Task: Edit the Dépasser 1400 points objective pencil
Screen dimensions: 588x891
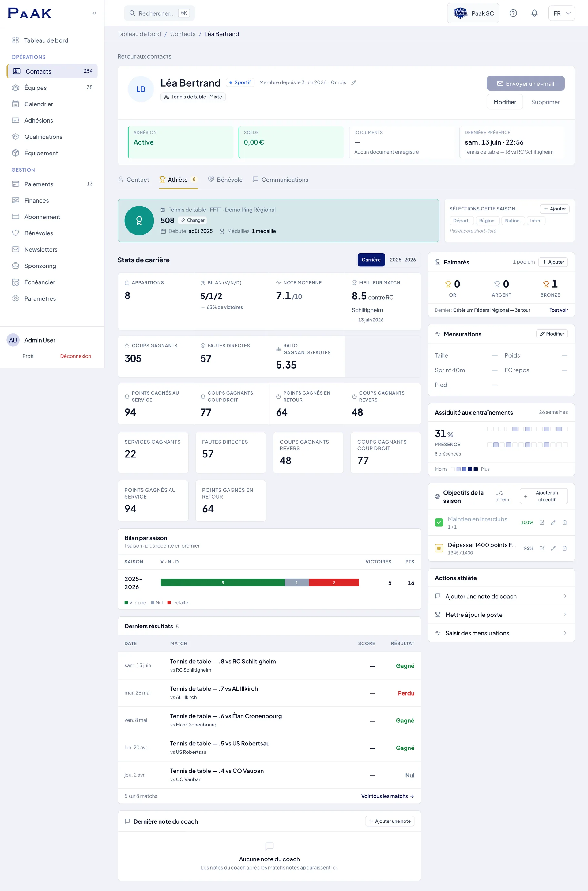Action: 553,548
